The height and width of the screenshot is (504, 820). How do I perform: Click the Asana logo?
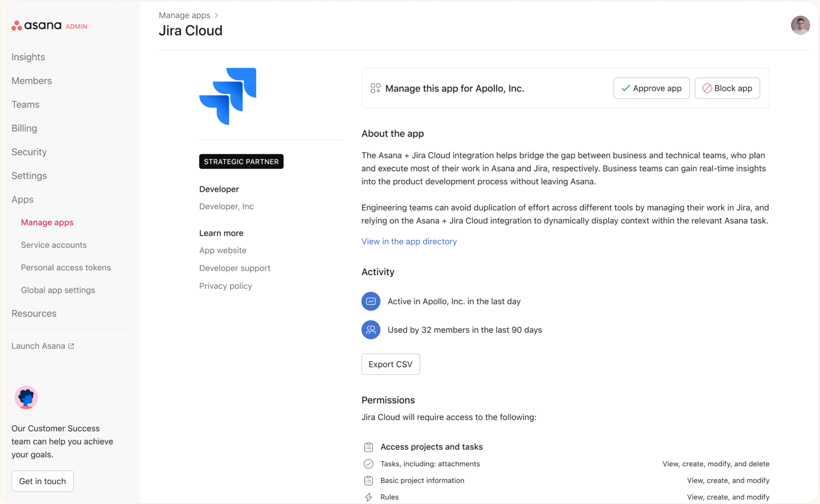[x=36, y=26]
